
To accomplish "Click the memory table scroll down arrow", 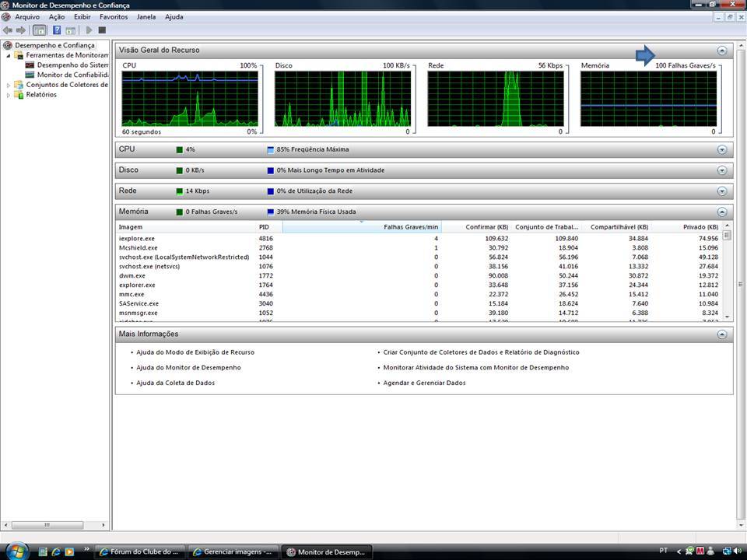I will coord(727,317).
